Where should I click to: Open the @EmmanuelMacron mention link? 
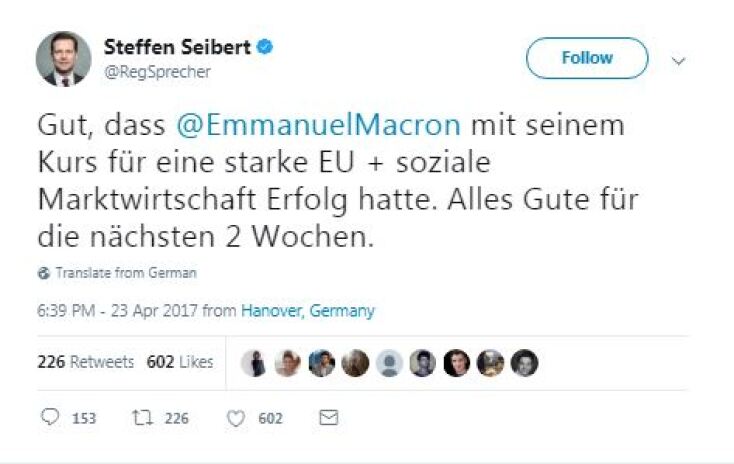point(318,127)
